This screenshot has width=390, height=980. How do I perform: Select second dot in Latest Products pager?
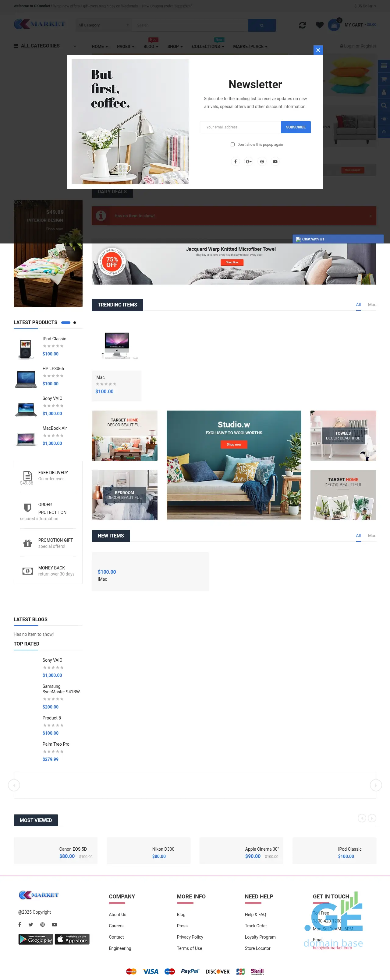75,323
